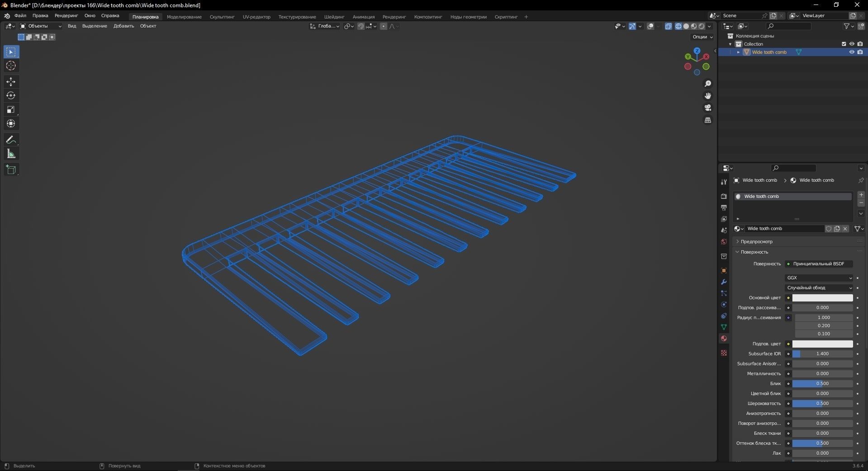The width and height of the screenshot is (868, 471).
Task: Activate the 3D Cursor tool
Action: pyautogui.click(x=11, y=66)
